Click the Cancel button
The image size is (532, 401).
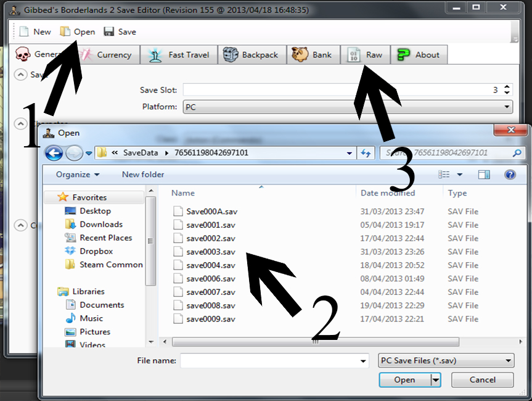482,379
